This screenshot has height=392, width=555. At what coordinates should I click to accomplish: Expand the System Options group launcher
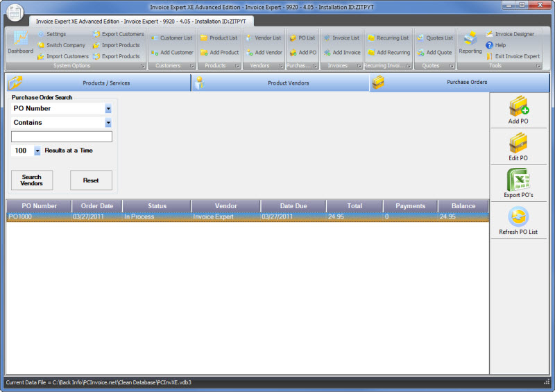(143, 66)
